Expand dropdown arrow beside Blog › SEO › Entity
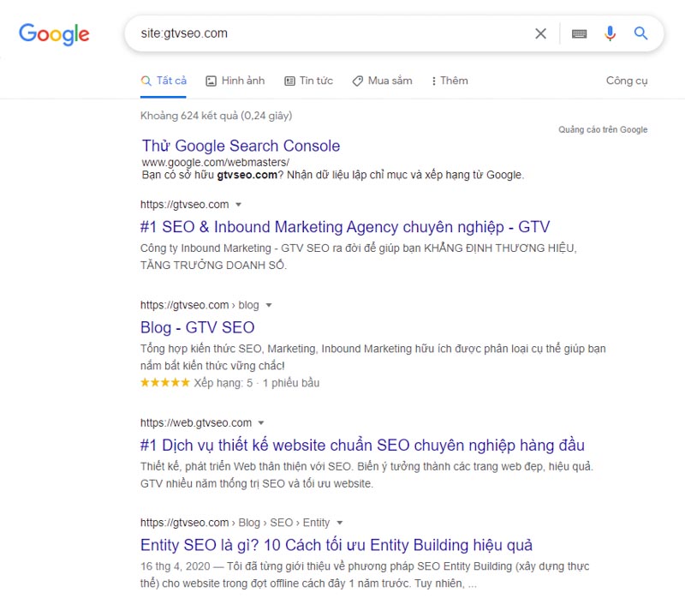 (339, 523)
